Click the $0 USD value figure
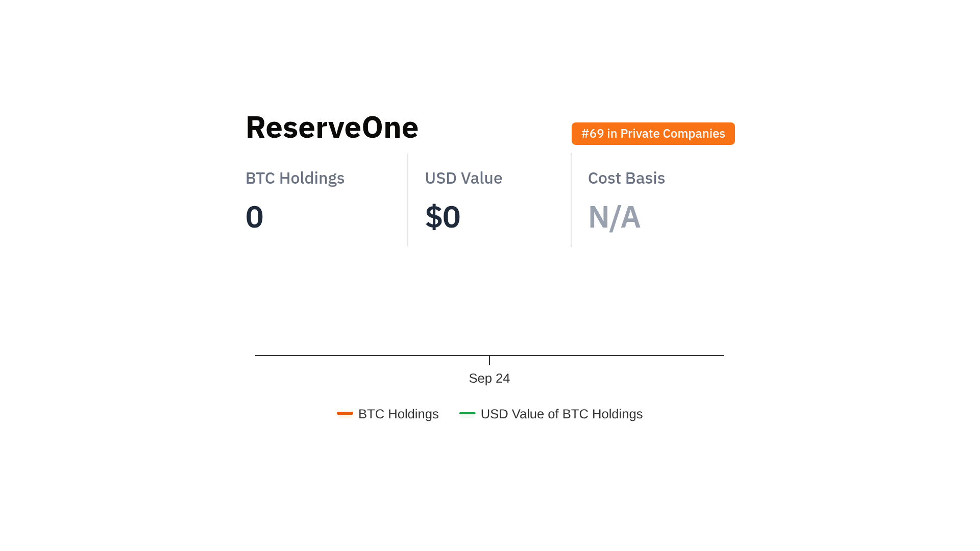 (x=443, y=217)
